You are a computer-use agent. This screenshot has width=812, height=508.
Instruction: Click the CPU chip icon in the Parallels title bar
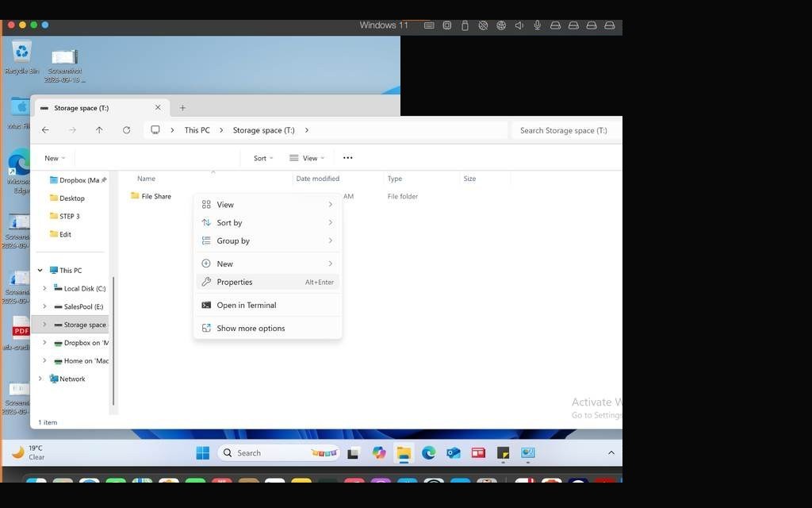pos(447,25)
